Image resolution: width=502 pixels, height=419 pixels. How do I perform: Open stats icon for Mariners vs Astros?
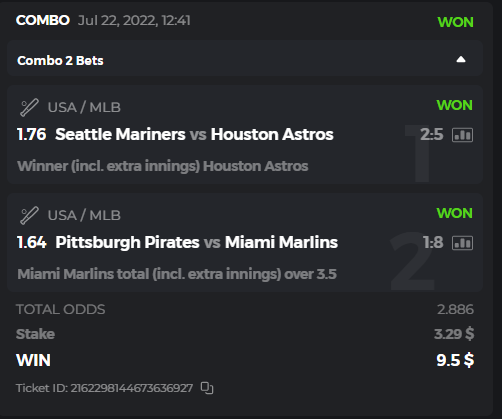462,135
